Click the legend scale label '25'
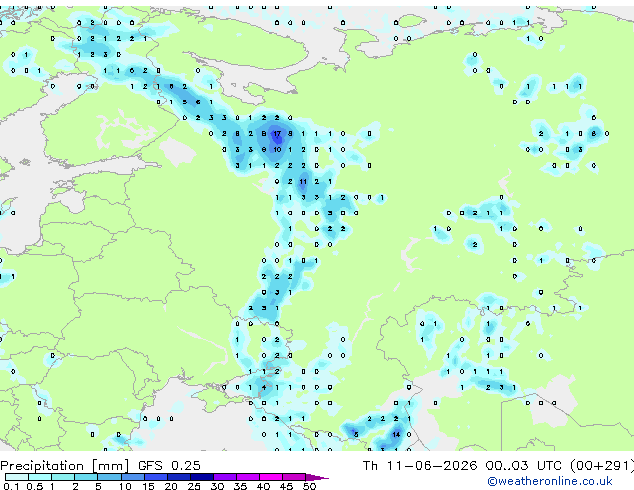 (x=194, y=486)
